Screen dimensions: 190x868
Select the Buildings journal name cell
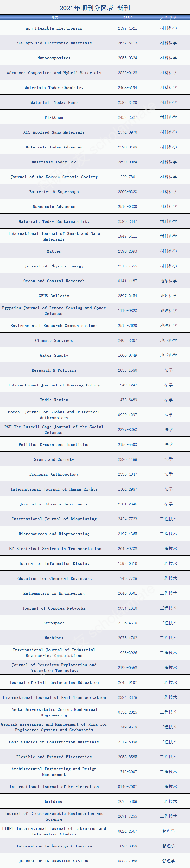click(x=54, y=801)
